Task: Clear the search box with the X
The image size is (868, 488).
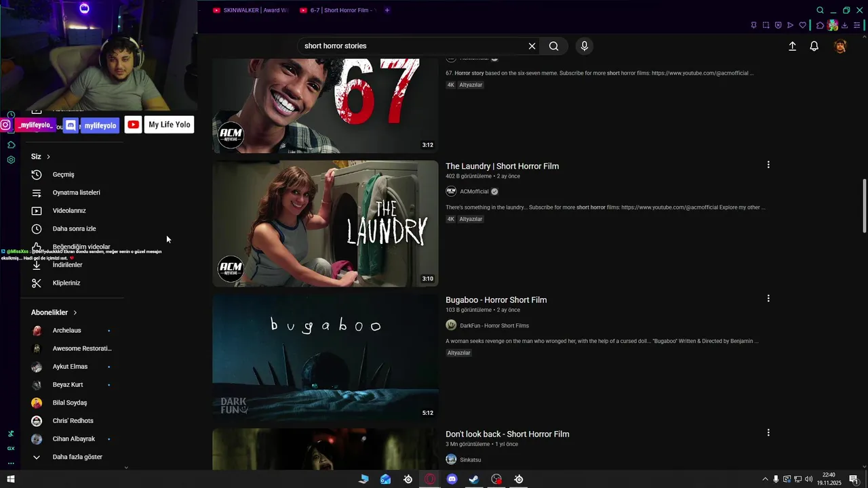Action: click(532, 46)
